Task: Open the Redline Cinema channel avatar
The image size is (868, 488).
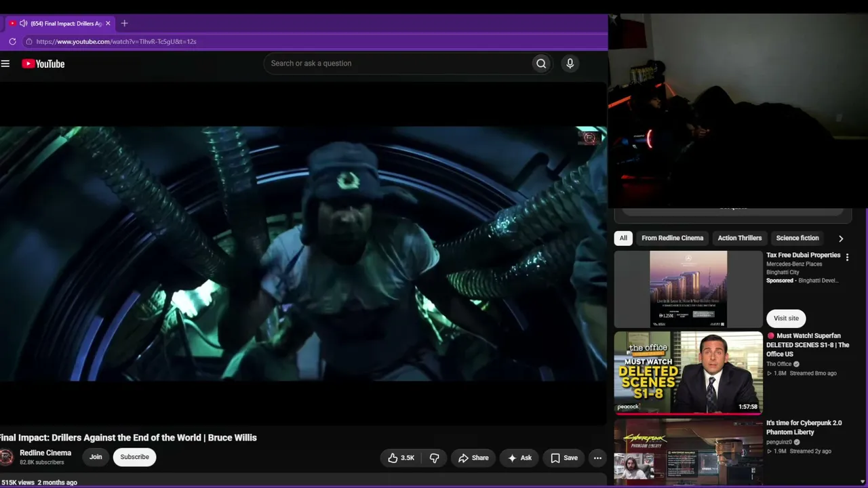Action: [6, 457]
